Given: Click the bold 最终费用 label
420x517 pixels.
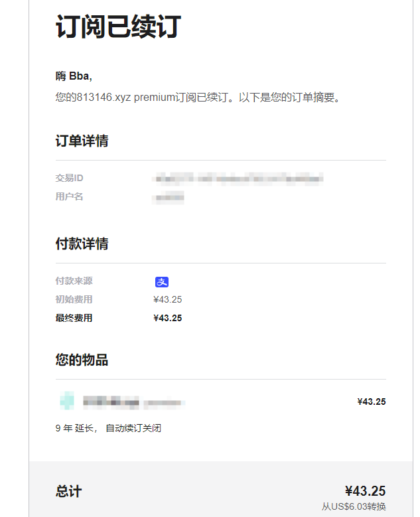Looking at the screenshot, I should pos(74,318).
